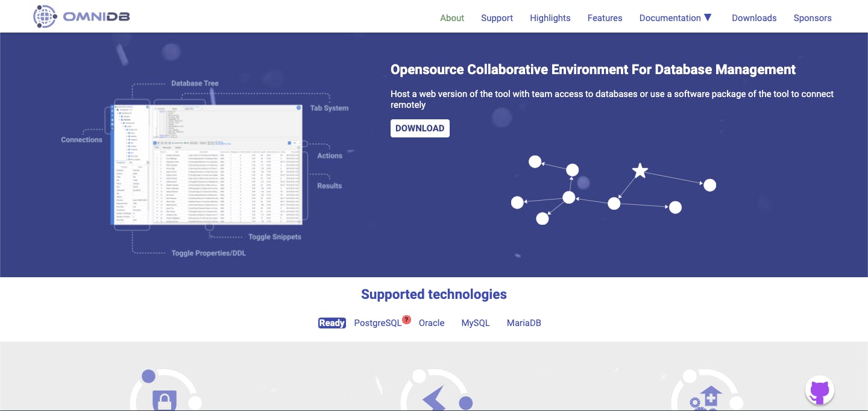The image size is (868, 411).
Task: Click the 'Host a web version' description text
Action: [x=612, y=99]
